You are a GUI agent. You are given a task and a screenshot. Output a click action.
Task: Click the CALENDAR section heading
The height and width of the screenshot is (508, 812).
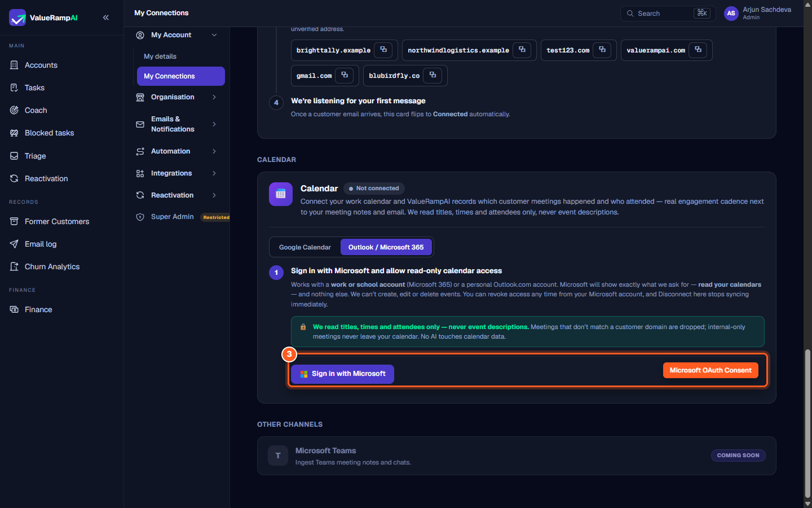pos(276,160)
